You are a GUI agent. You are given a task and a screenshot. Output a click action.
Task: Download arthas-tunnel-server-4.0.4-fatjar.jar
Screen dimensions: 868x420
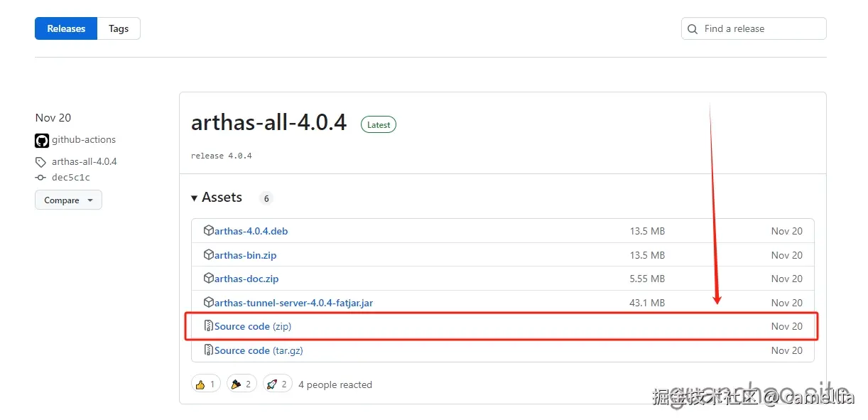[293, 303]
